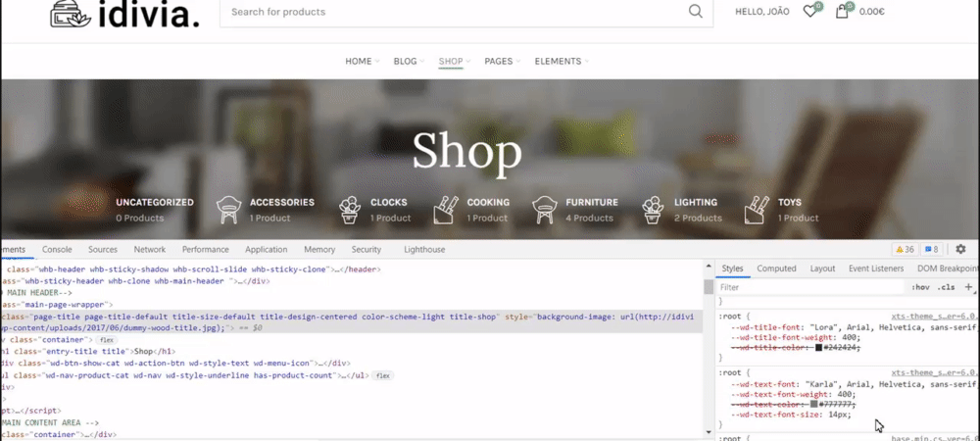
Task: Open xts-theme stylesheet link for title-font rule
Action: 935,317
